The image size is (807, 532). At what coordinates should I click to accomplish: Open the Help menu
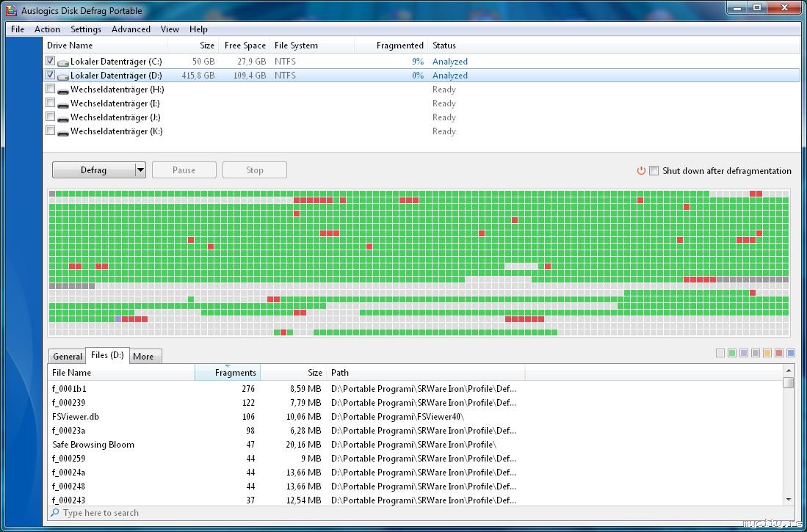pos(199,29)
